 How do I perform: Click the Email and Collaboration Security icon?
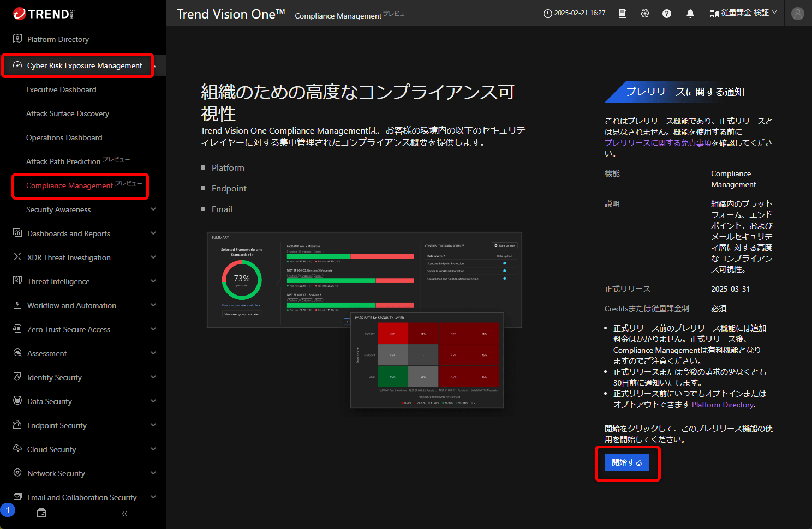coord(17,497)
